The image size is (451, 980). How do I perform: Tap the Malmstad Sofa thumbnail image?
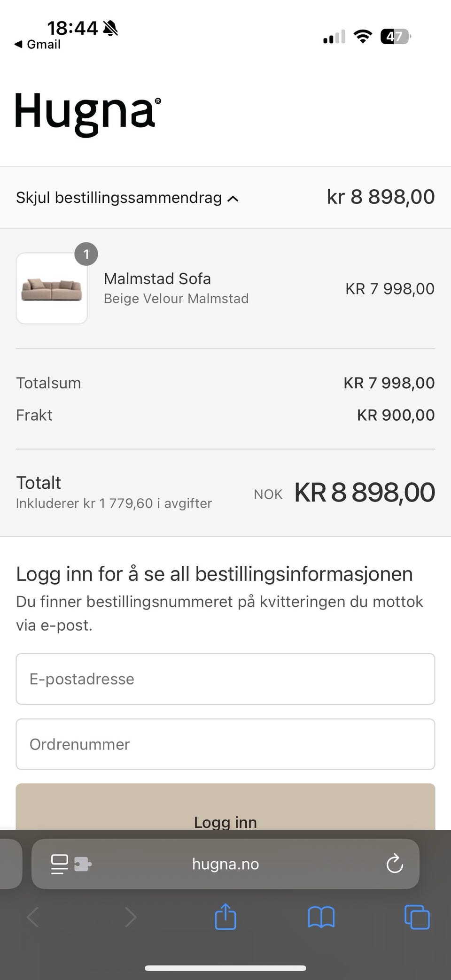52,288
